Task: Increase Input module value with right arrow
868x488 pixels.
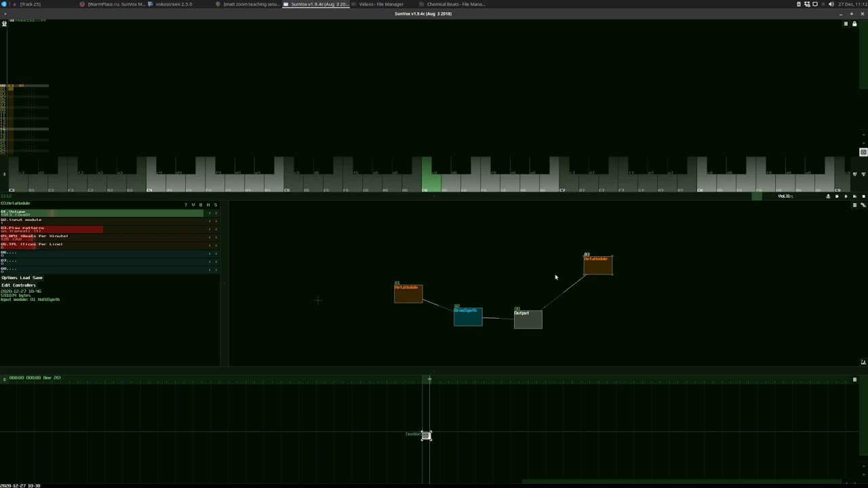Action: coord(216,221)
